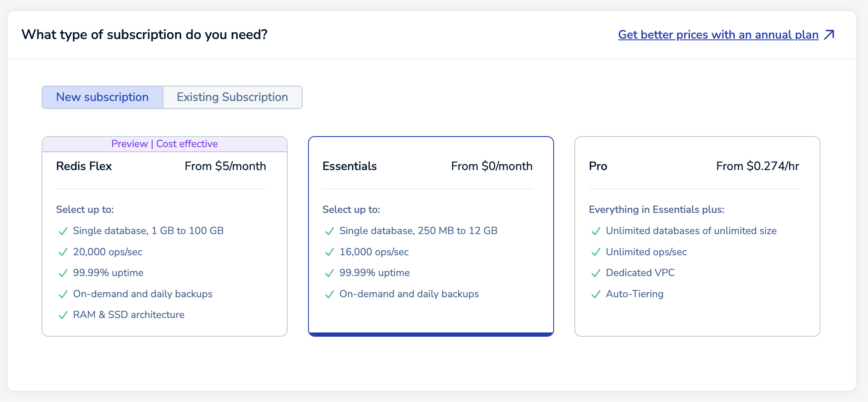Click checkmark beside Unlimited databases of unlimited size
868x402 pixels.
596,231
